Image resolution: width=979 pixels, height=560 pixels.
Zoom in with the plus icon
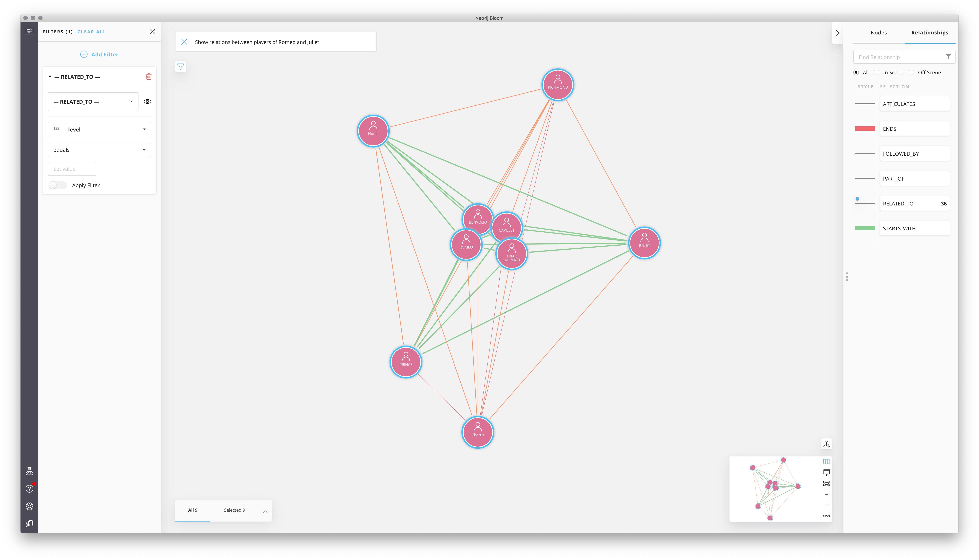tap(827, 495)
